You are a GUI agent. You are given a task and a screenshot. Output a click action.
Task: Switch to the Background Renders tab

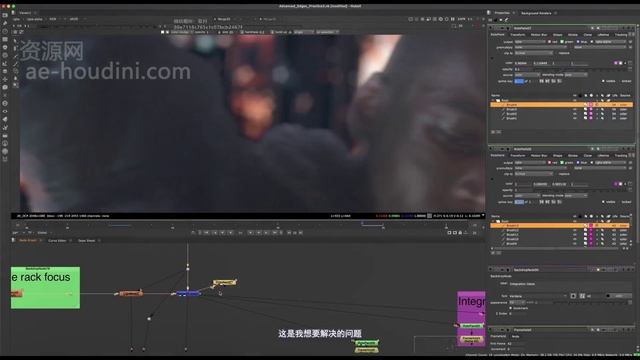point(536,13)
